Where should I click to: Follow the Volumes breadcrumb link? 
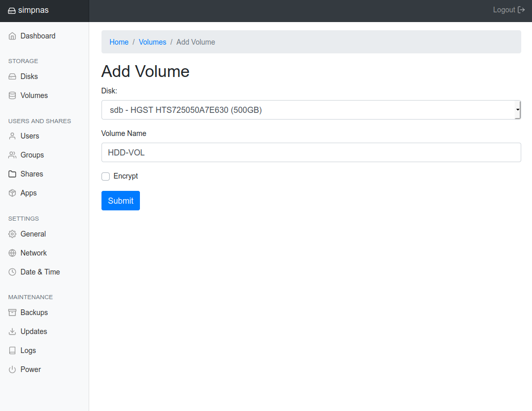[152, 42]
